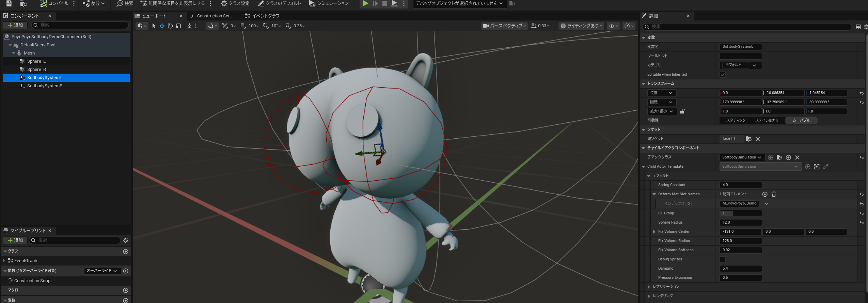Activate the Scale gizmo tool
The width and height of the screenshot is (868, 303).
[178, 26]
